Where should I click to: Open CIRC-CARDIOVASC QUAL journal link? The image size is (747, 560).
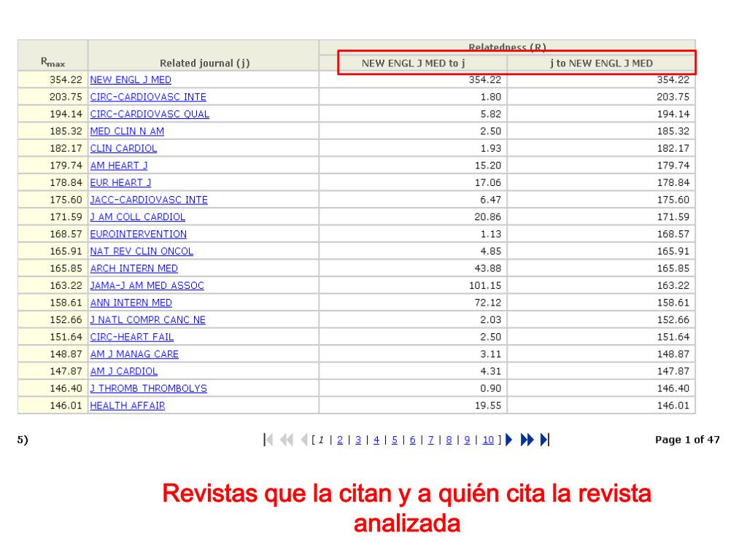point(150,114)
